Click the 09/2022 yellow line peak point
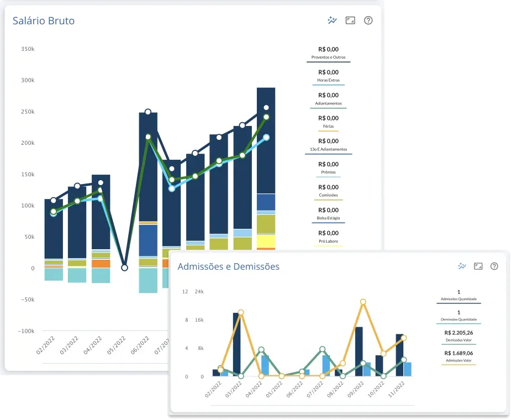The height and width of the screenshot is (420, 511). (363, 302)
